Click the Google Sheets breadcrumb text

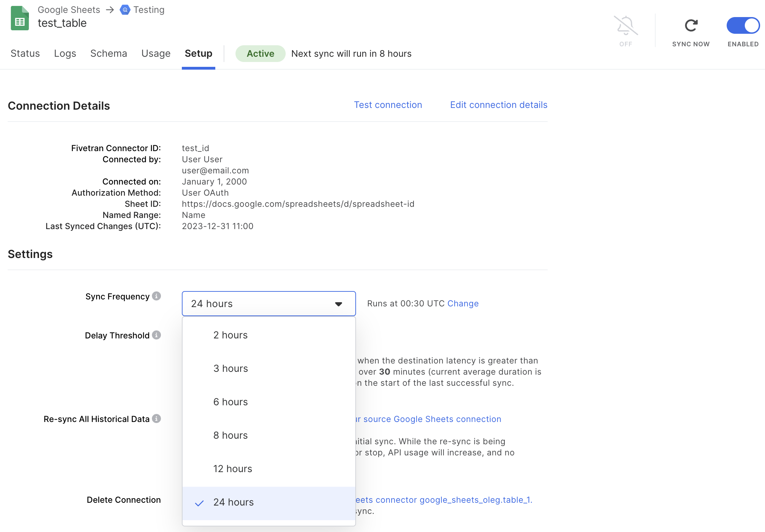(x=69, y=10)
